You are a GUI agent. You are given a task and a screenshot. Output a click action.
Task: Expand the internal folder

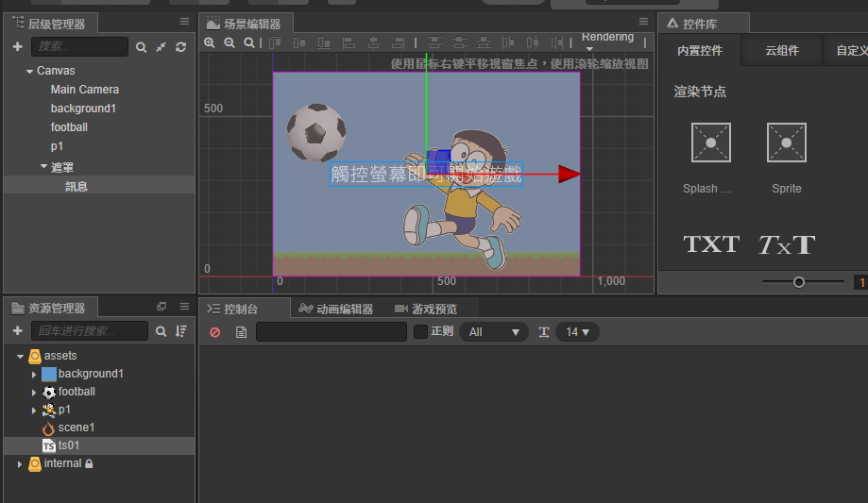20,464
